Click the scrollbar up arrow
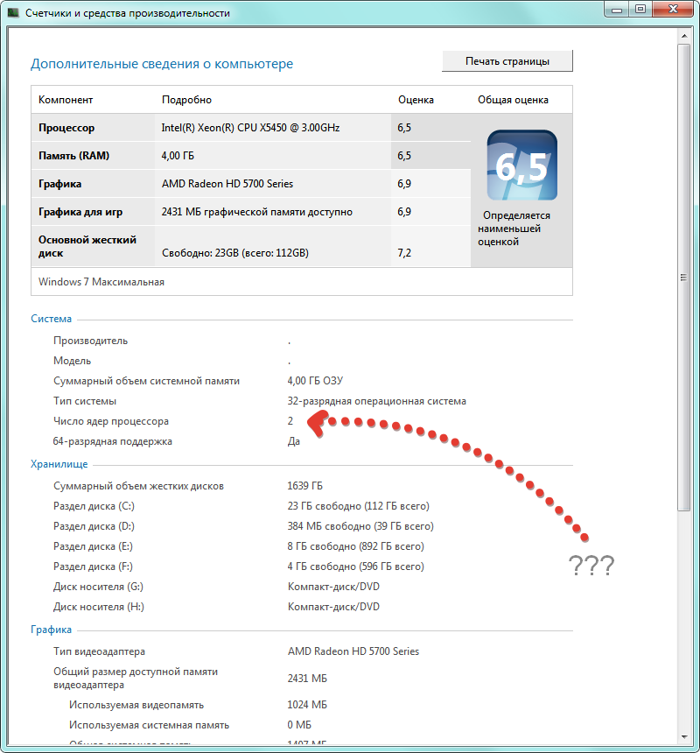Viewport: 700px width, 753px height. (684, 36)
